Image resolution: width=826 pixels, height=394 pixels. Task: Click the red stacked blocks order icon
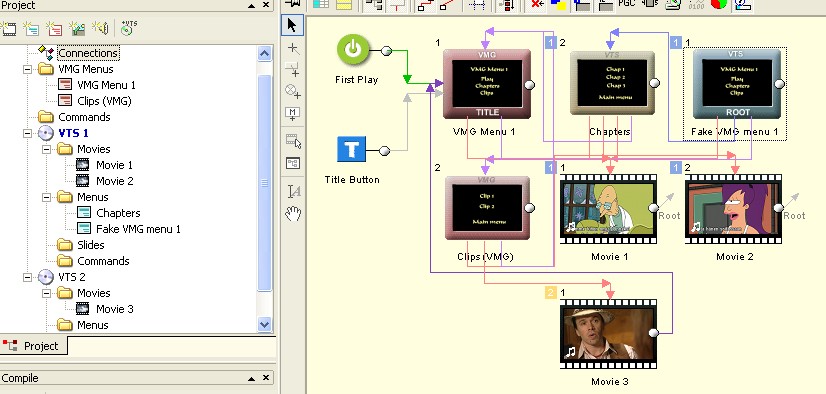[x=507, y=5]
